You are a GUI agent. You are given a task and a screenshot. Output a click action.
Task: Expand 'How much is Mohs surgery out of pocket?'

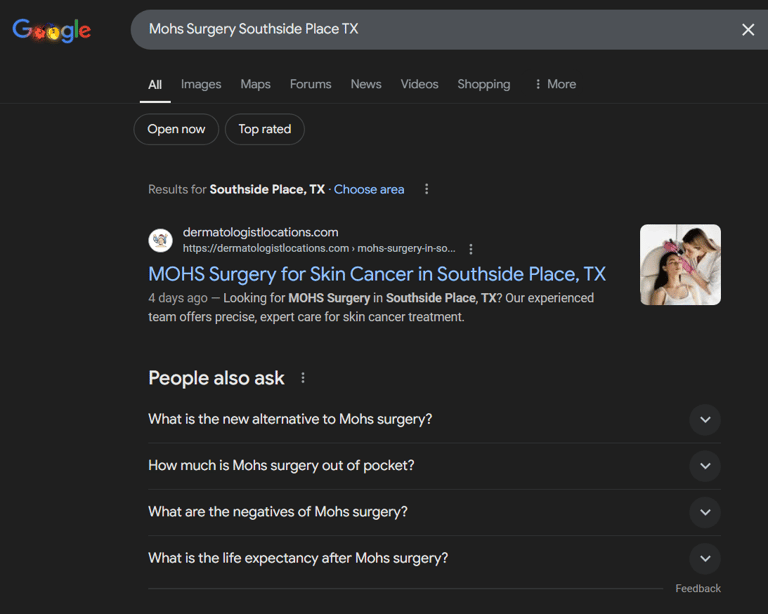point(705,466)
